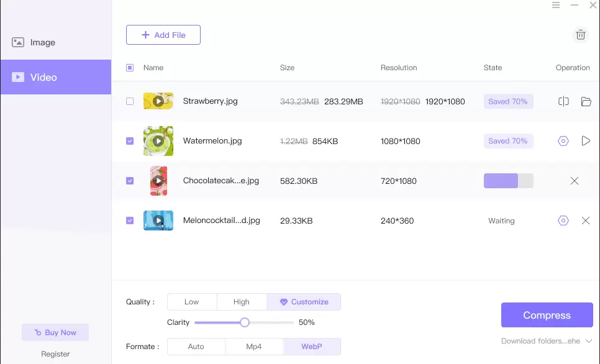Click the Meloncocktail thumbnail
600x364 pixels.
[158, 221]
